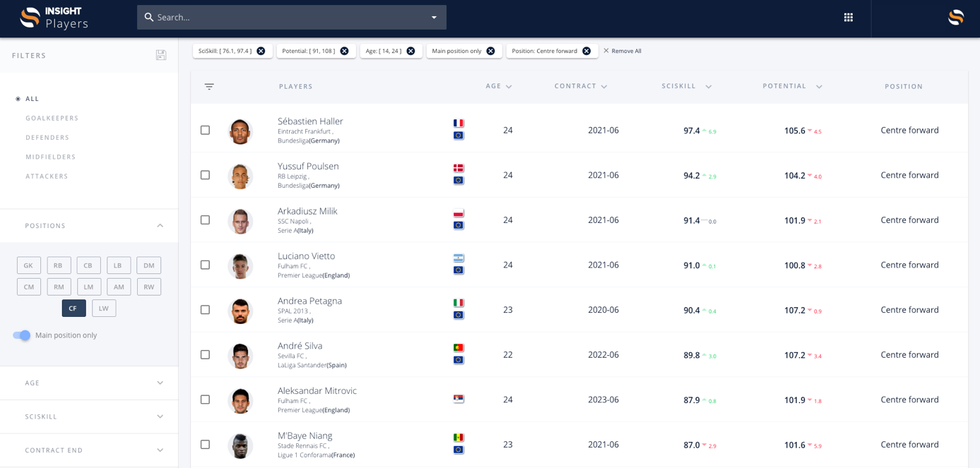
Task: Deselect the CF position button
Action: [x=73, y=308]
